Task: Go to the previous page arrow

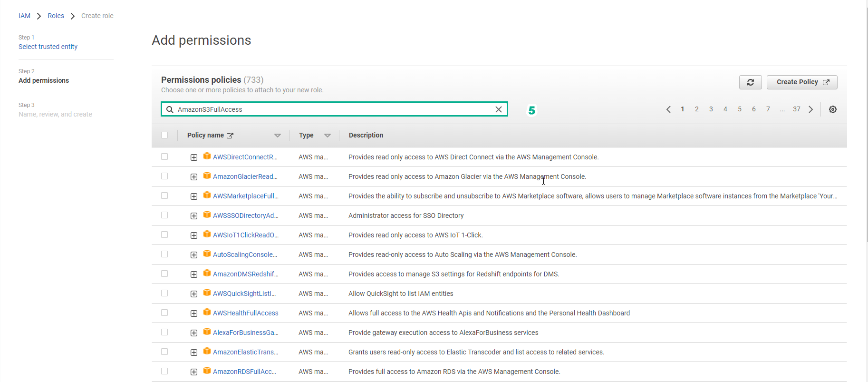Action: 668,109
